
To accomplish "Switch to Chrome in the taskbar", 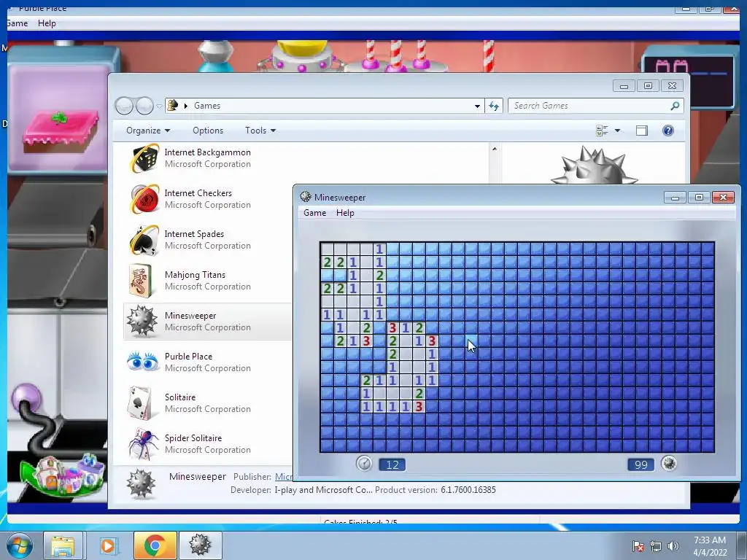I will [155, 545].
